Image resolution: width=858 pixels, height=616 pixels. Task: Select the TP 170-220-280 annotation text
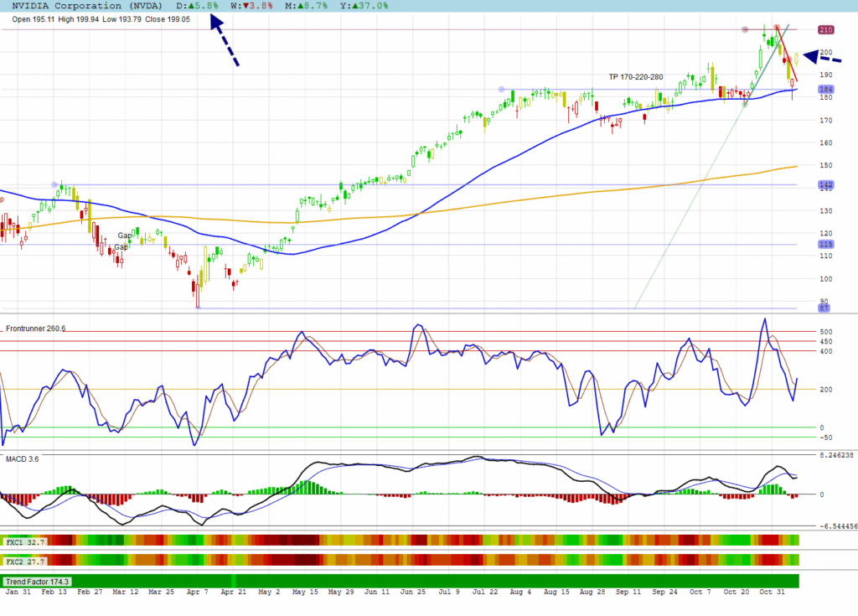click(635, 77)
